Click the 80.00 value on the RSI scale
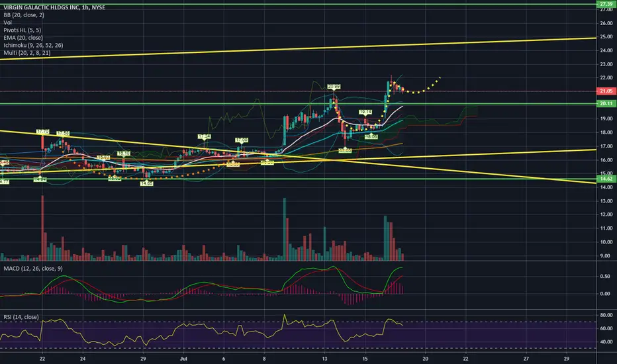 606,315
